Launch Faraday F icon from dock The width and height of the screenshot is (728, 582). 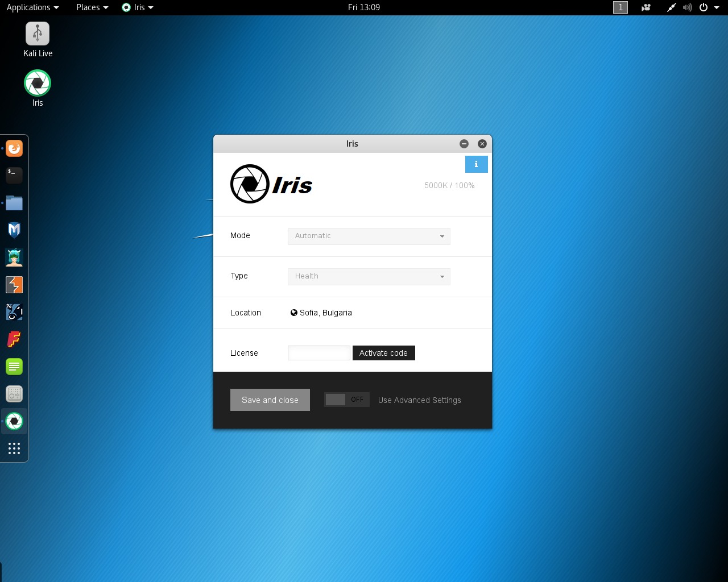point(14,339)
